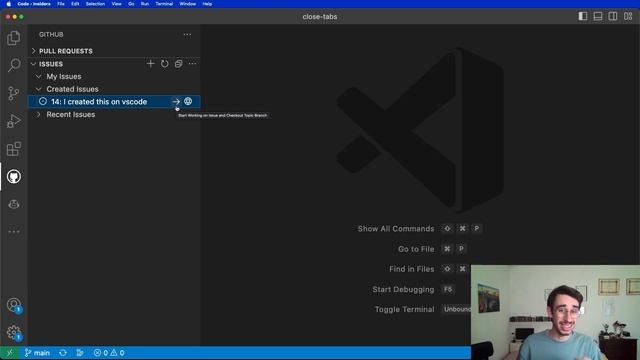
Task: Expand the Pull Requests section
Action: [114, 51]
